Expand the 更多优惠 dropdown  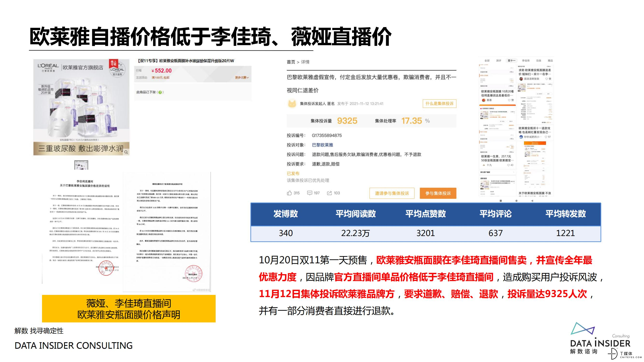tap(242, 78)
